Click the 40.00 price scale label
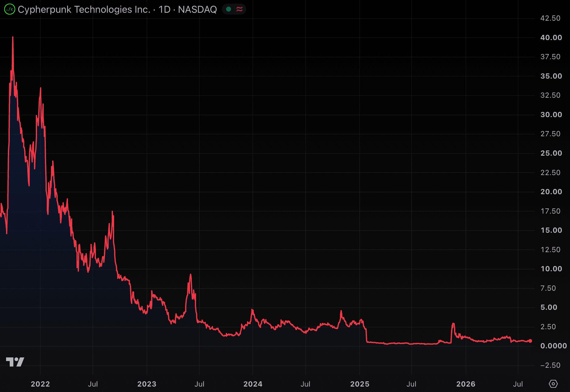This screenshot has width=570, height=392. click(x=551, y=38)
